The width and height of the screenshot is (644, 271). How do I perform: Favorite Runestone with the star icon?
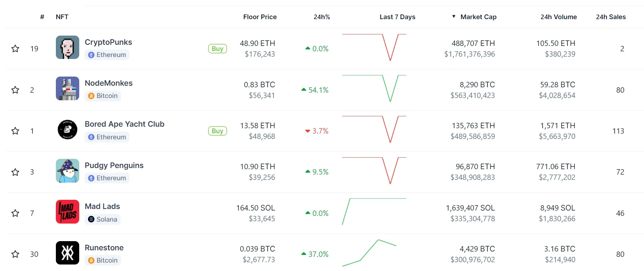point(15,254)
